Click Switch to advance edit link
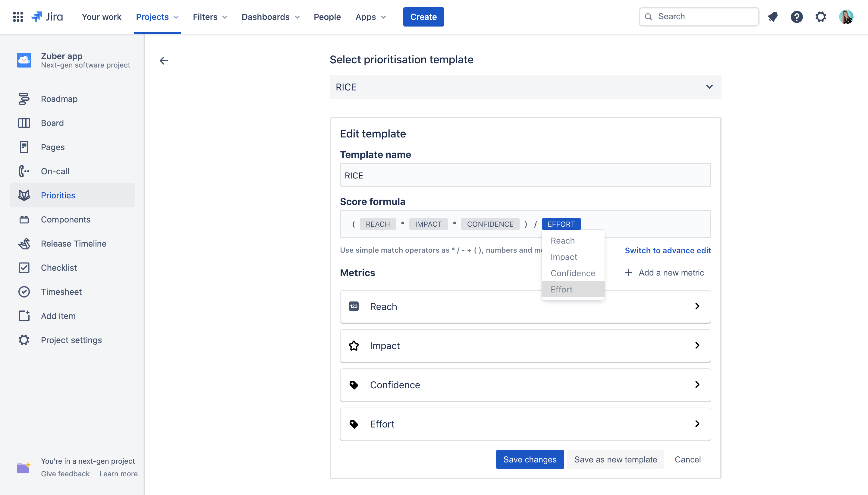This screenshot has width=868, height=495. coord(668,250)
